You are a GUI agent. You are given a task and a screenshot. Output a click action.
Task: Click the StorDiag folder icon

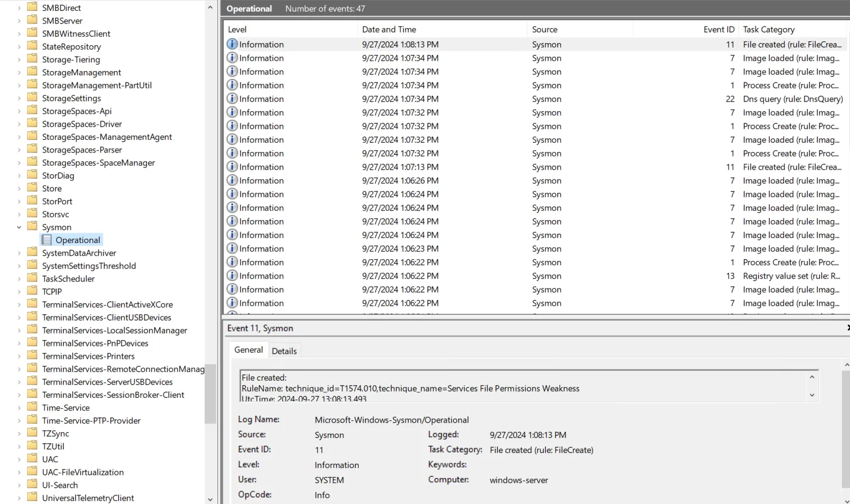pyautogui.click(x=33, y=175)
